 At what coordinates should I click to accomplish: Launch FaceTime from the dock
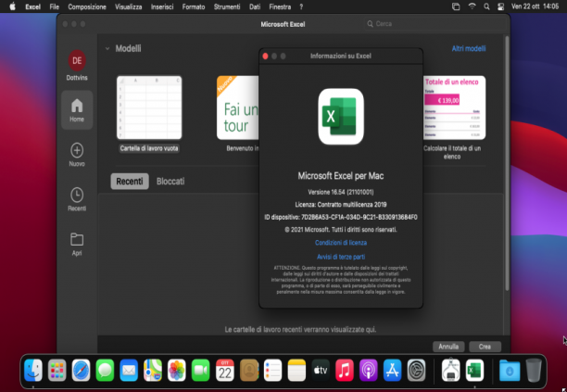click(x=201, y=370)
